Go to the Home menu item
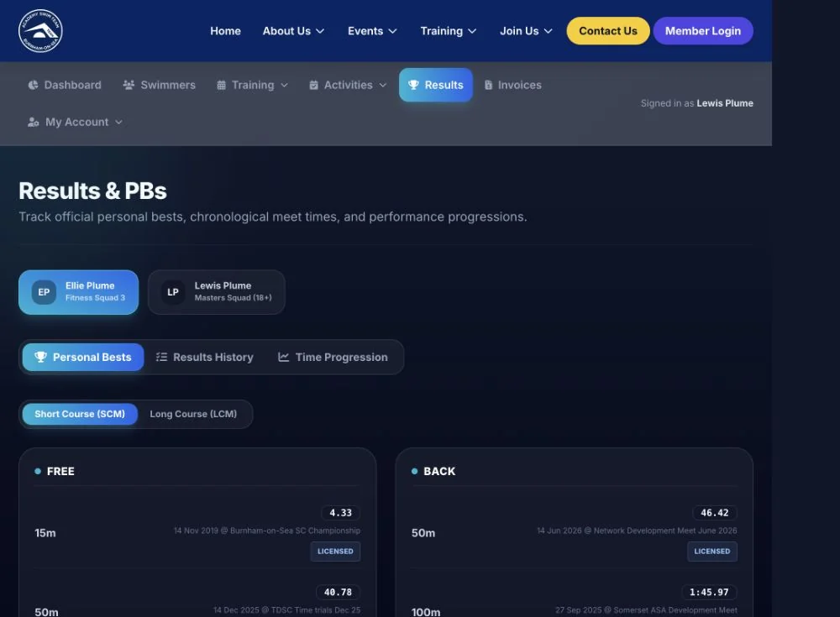This screenshot has height=617, width=840. pyautogui.click(x=225, y=31)
